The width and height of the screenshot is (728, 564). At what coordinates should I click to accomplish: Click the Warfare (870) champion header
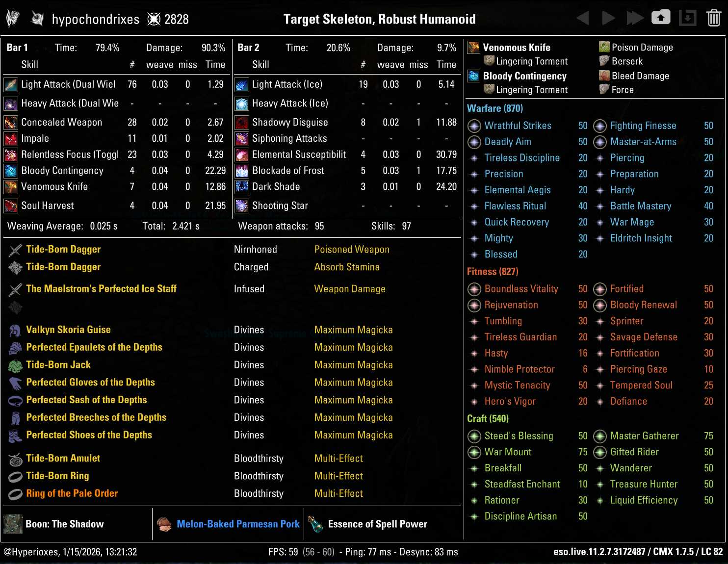494,108
